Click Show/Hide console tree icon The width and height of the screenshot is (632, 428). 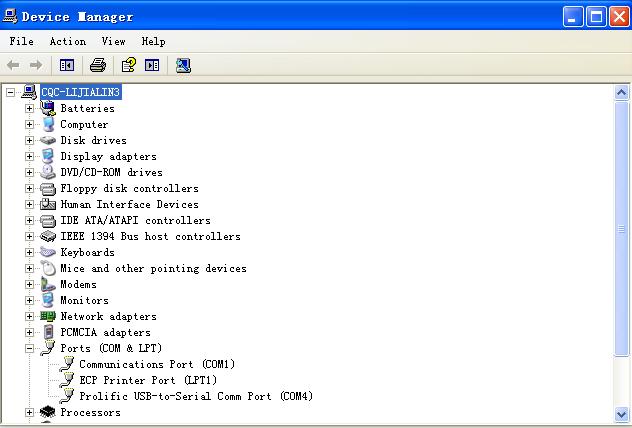67,65
